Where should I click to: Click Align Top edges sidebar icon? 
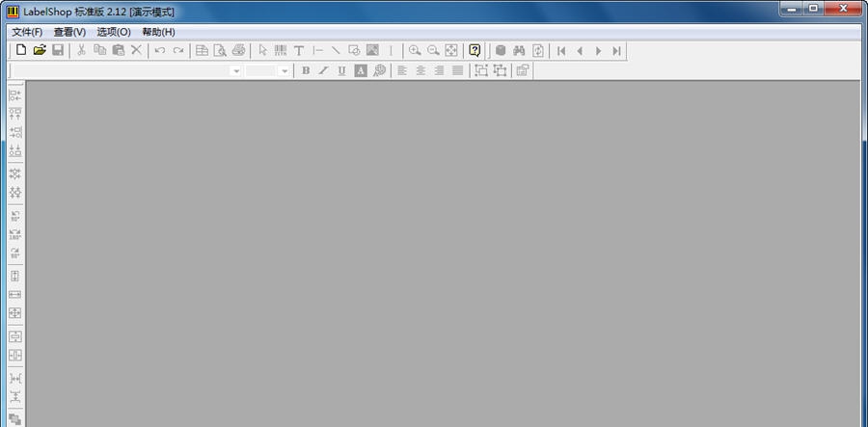(14, 114)
